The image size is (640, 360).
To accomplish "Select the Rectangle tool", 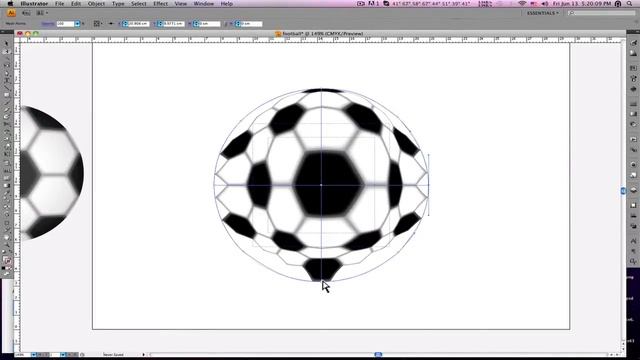I will 7,95.
